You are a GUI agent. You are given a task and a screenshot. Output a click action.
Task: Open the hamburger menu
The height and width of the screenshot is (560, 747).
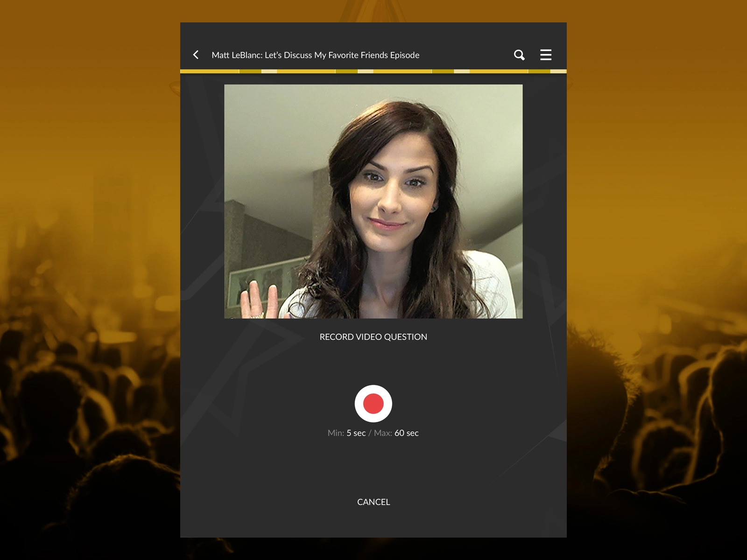pos(545,55)
